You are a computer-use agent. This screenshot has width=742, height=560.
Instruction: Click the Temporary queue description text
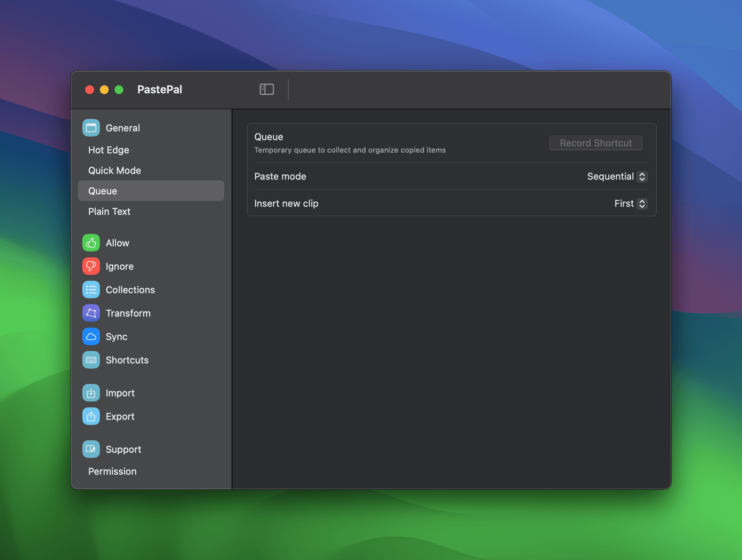(350, 150)
